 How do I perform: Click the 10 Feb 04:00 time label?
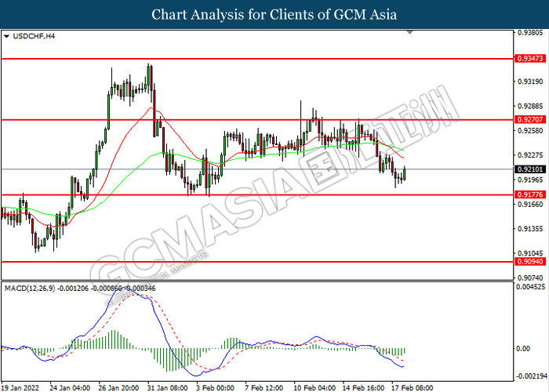[x=314, y=388]
